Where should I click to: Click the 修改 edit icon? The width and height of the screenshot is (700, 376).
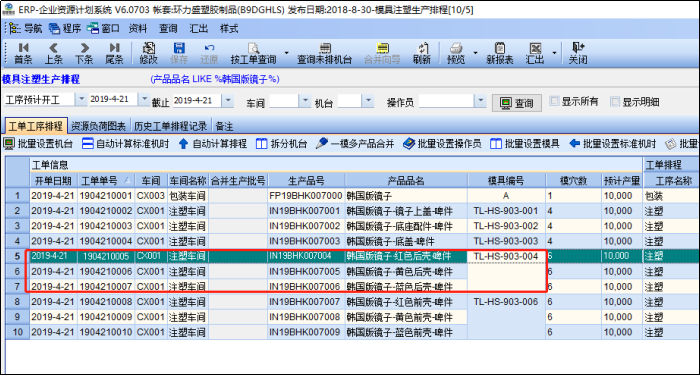click(x=149, y=53)
